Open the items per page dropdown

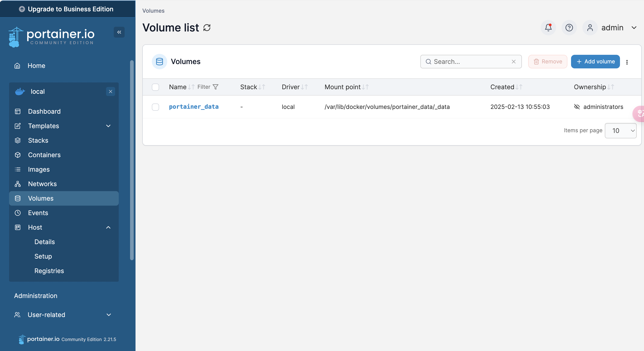point(620,131)
